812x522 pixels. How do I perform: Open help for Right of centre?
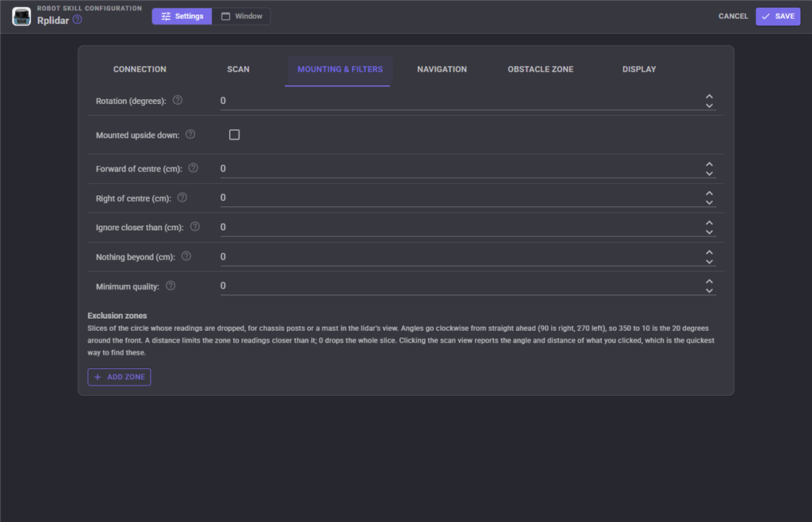[182, 198]
